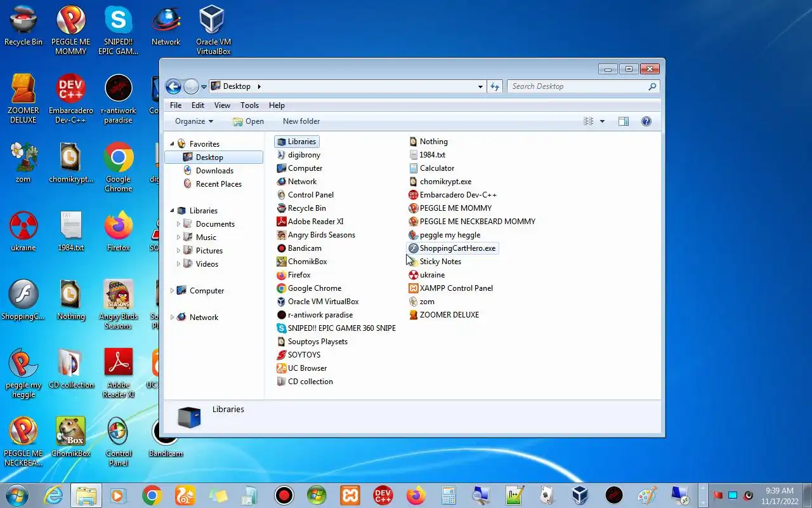
Task: Click the Desktop address bar breadcrumb
Action: pos(237,86)
